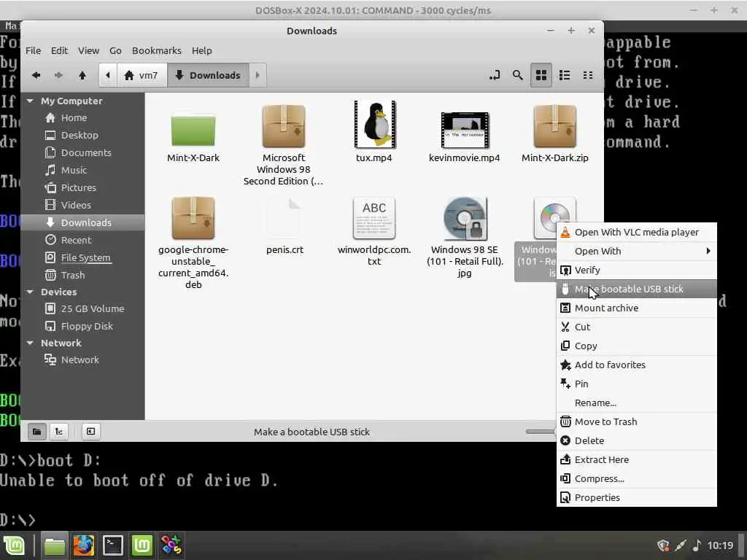747x560 pixels.
Task: Go forward with the right arrow toolbar button
Action: pyautogui.click(x=58, y=75)
